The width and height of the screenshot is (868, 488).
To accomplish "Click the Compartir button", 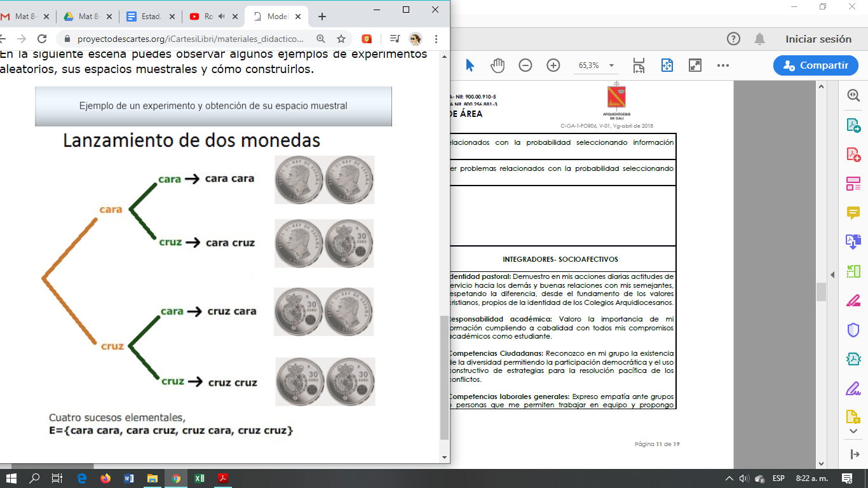I will 816,65.
